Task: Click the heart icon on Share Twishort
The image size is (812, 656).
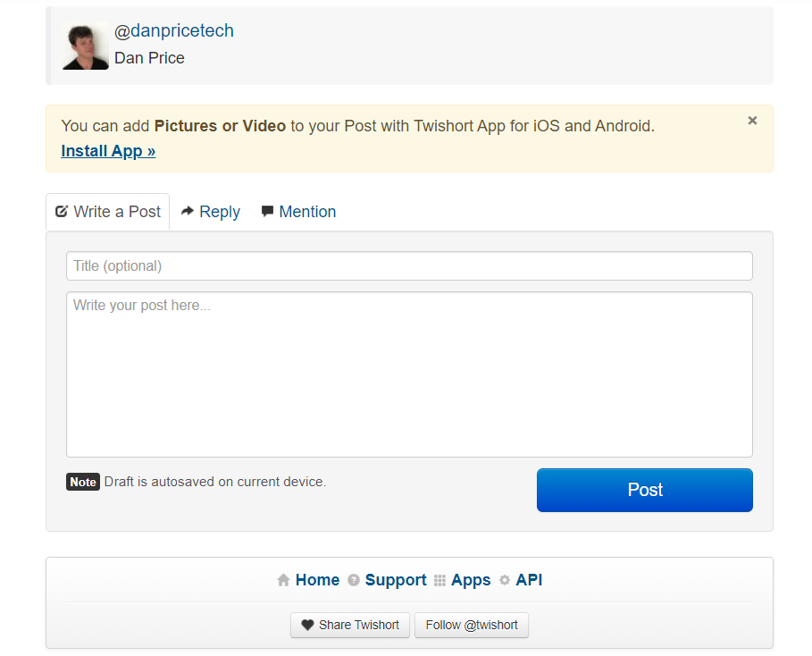Action: [307, 625]
